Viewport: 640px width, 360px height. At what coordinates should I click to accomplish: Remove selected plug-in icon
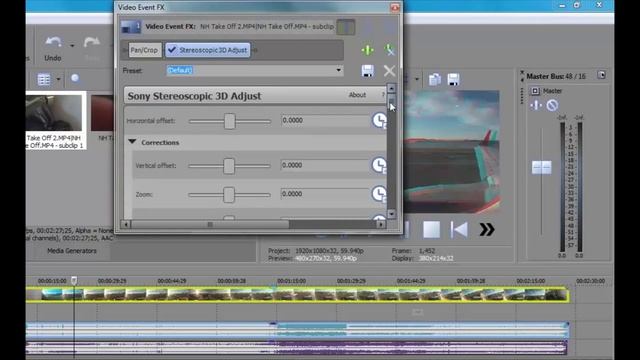pyautogui.click(x=389, y=50)
